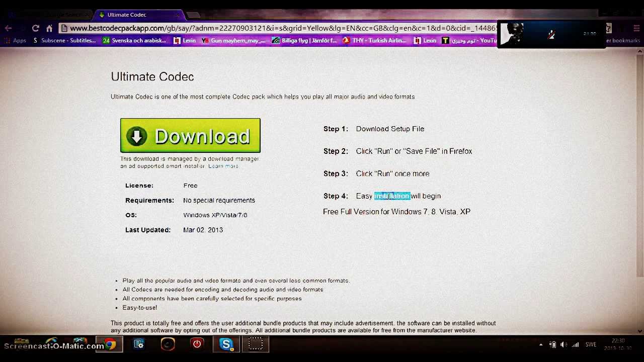Click the Ultimate Codec page heading
The height and width of the screenshot is (362, 644).
click(x=152, y=76)
